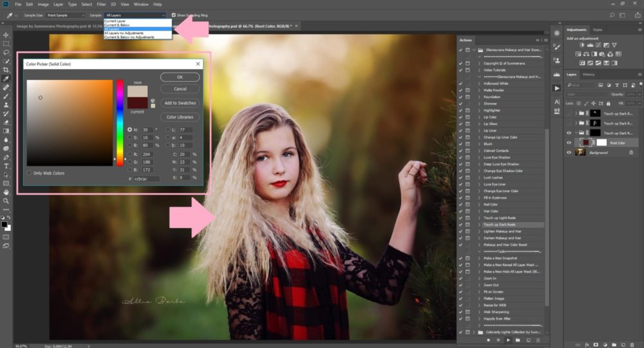Open the Sample Size dropdown
This screenshot has width=644, height=348.
65,15
